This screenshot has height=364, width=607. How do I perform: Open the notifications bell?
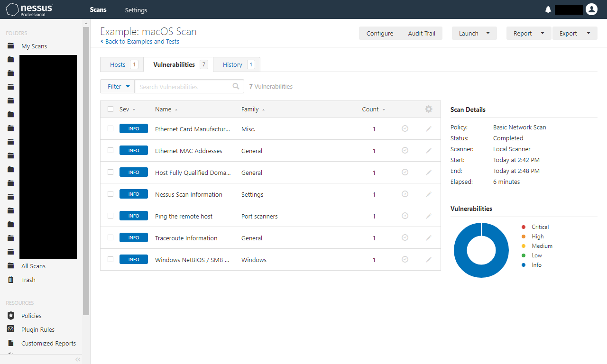548,9
